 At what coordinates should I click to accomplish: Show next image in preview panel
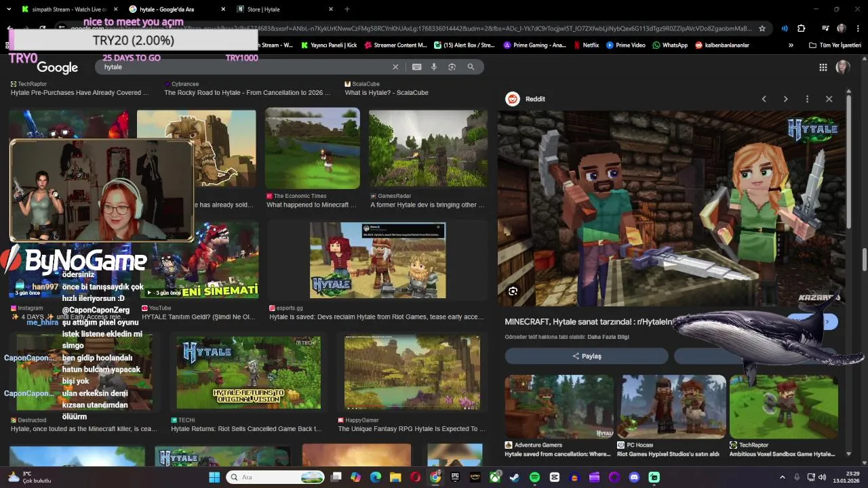click(x=785, y=99)
